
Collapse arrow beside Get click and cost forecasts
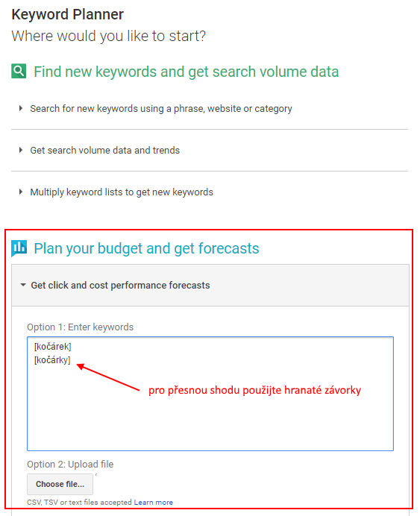pos(23,285)
